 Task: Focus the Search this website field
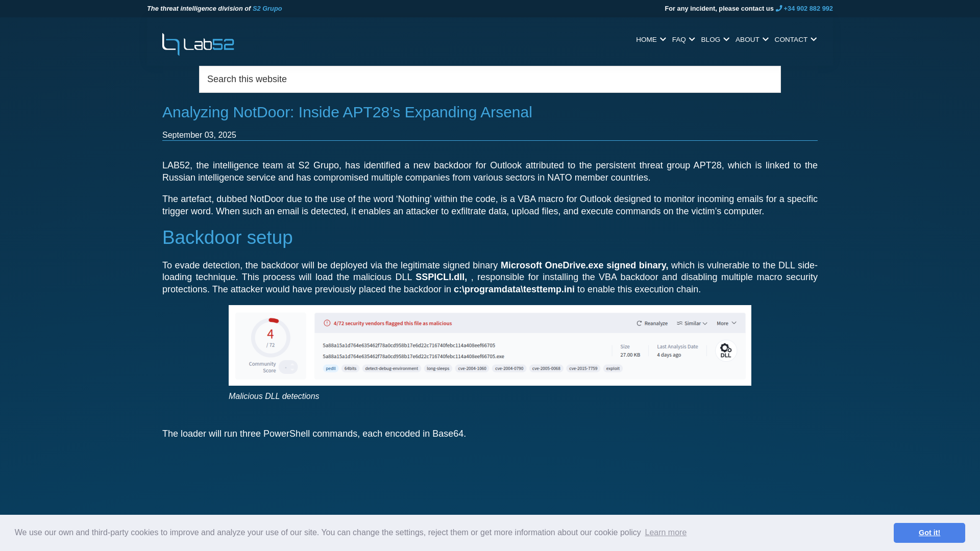[490, 79]
